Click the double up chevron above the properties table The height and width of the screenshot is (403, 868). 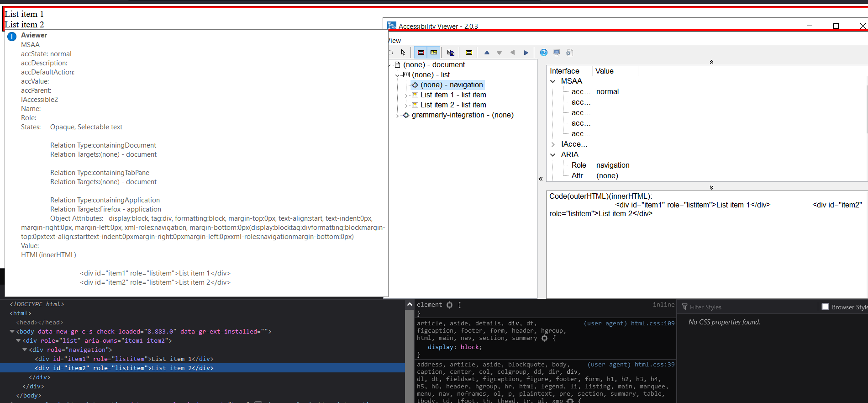pos(711,62)
